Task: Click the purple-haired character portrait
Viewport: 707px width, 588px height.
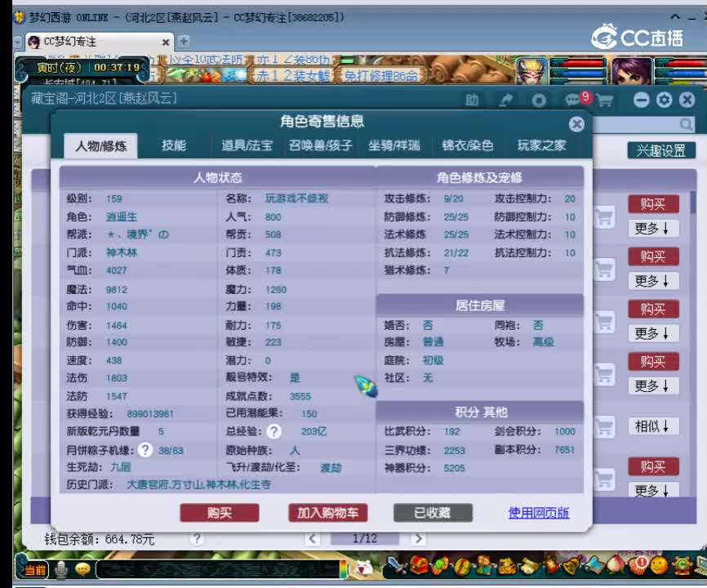Action: [x=632, y=71]
